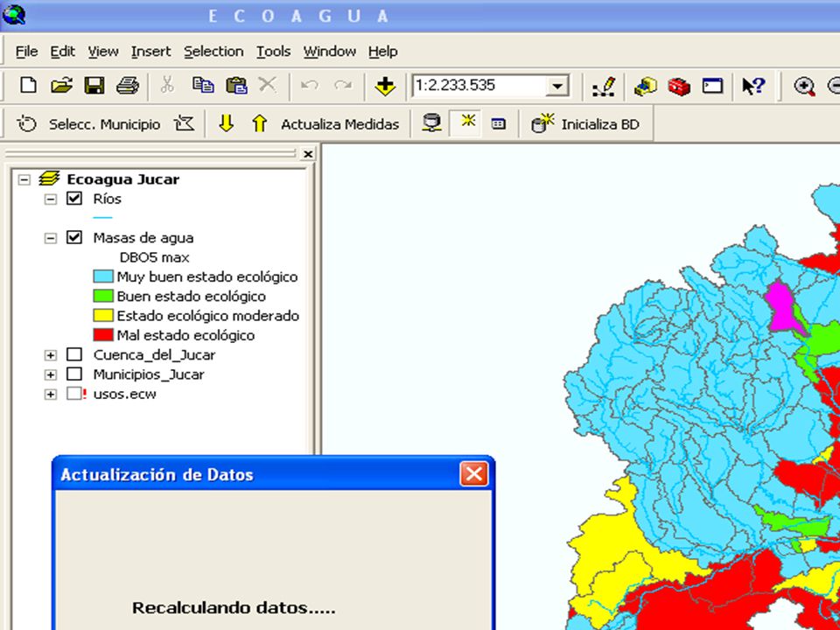Click the green Buen estado ecológico swatch
The width and height of the screenshot is (840, 630).
coord(103,296)
